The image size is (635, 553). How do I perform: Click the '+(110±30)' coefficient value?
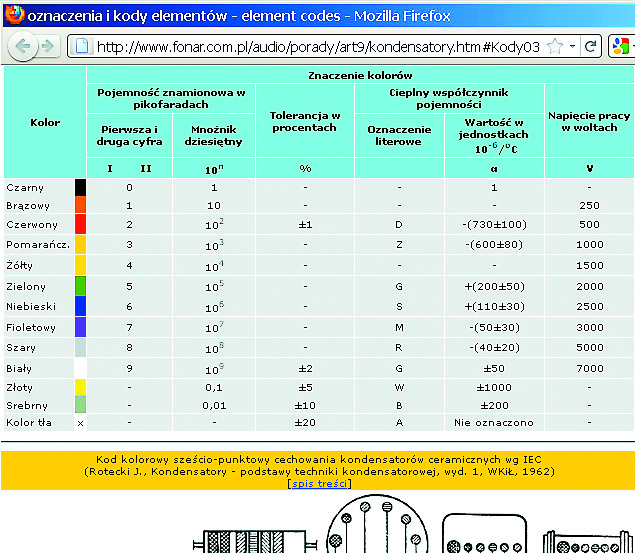tap(494, 306)
